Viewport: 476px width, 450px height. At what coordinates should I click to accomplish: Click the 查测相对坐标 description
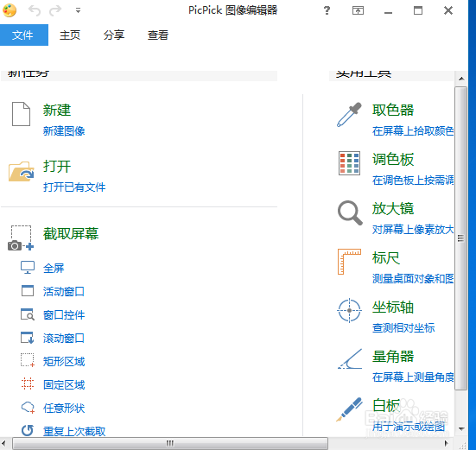click(403, 327)
